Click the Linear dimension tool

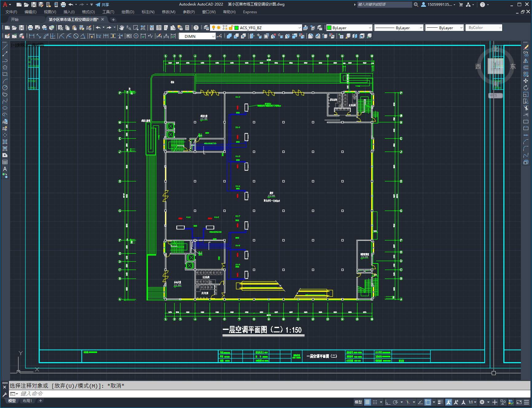(32, 36)
